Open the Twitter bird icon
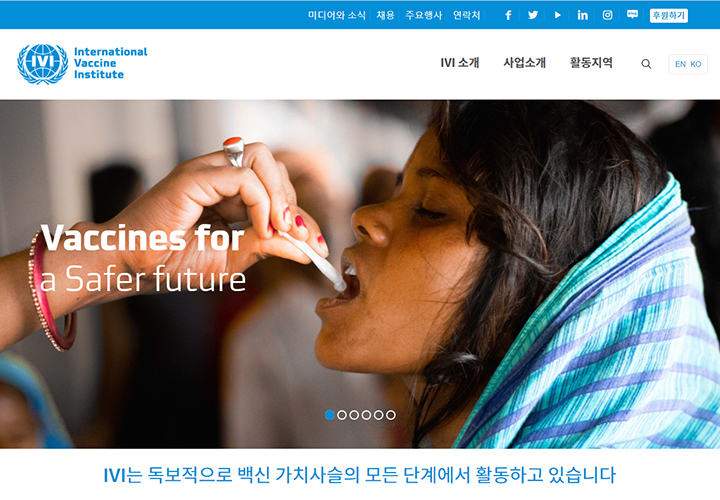Screen dimensions: 720x500 click(x=533, y=15)
